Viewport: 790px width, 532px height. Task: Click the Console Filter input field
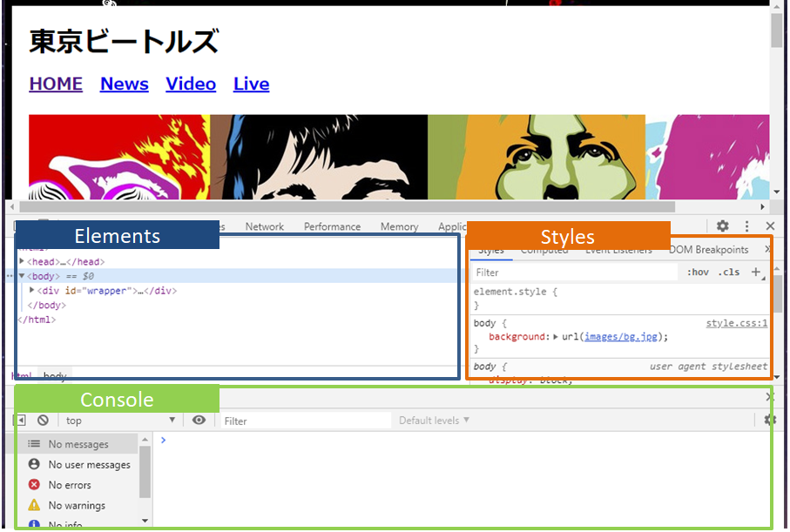[306, 421]
